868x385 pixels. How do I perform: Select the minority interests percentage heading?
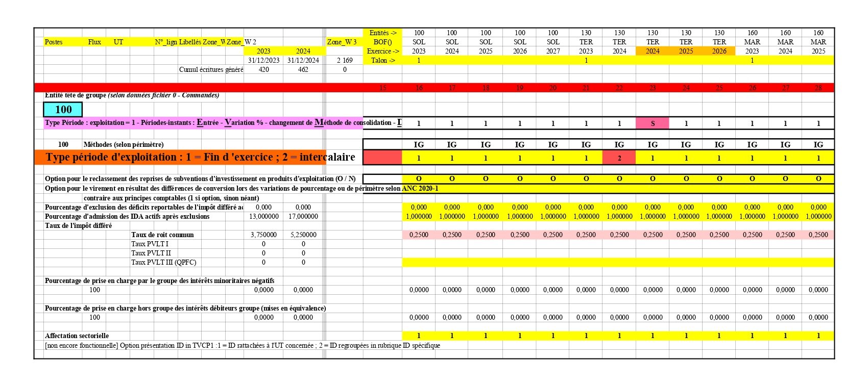pos(159,280)
